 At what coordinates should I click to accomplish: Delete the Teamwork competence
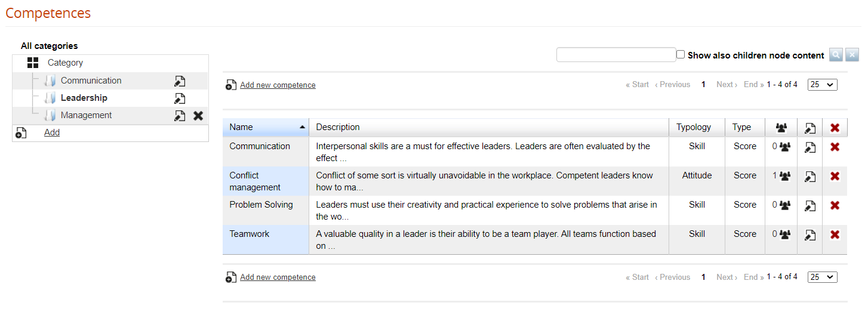click(x=835, y=234)
